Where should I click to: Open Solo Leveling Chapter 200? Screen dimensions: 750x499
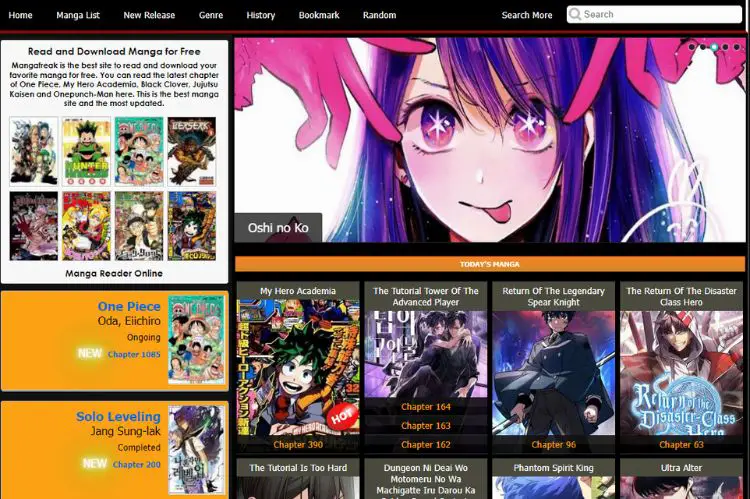pyautogui.click(x=136, y=464)
